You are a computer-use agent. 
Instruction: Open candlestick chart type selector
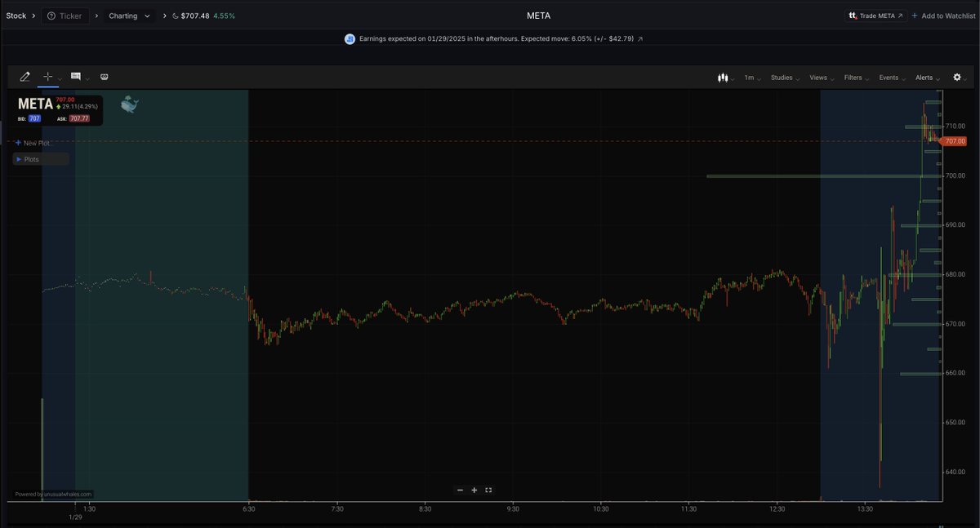point(724,78)
